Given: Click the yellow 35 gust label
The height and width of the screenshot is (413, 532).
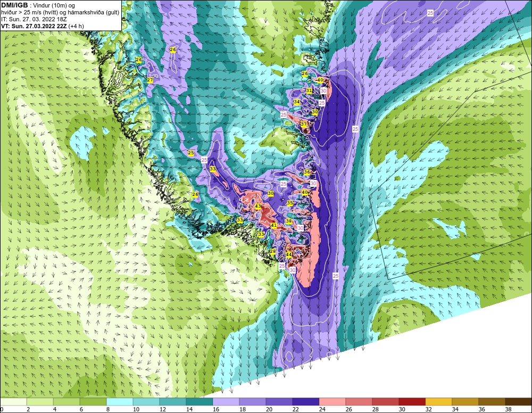Looking at the screenshot, I should [290, 203].
